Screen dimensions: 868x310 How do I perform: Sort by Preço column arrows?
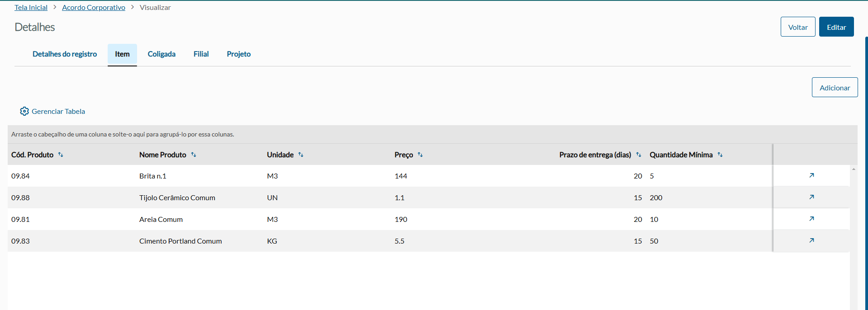tap(420, 155)
